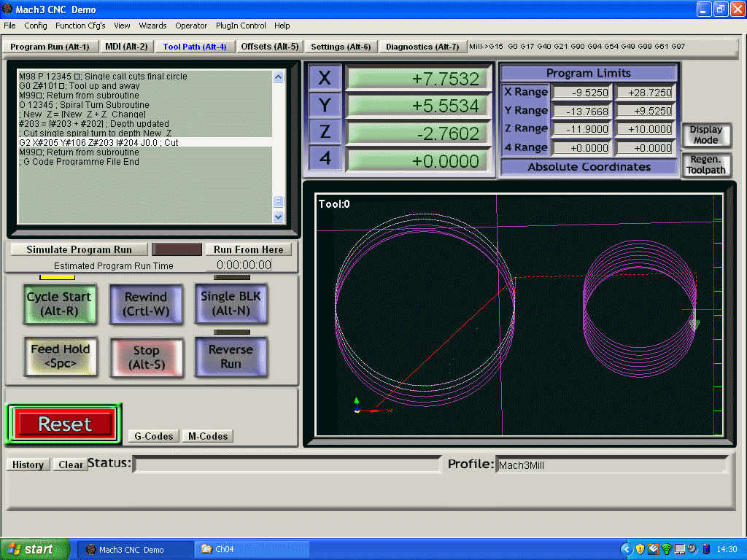This screenshot has height=560, width=747.
Task: Open the Wizards menu
Action: click(152, 26)
